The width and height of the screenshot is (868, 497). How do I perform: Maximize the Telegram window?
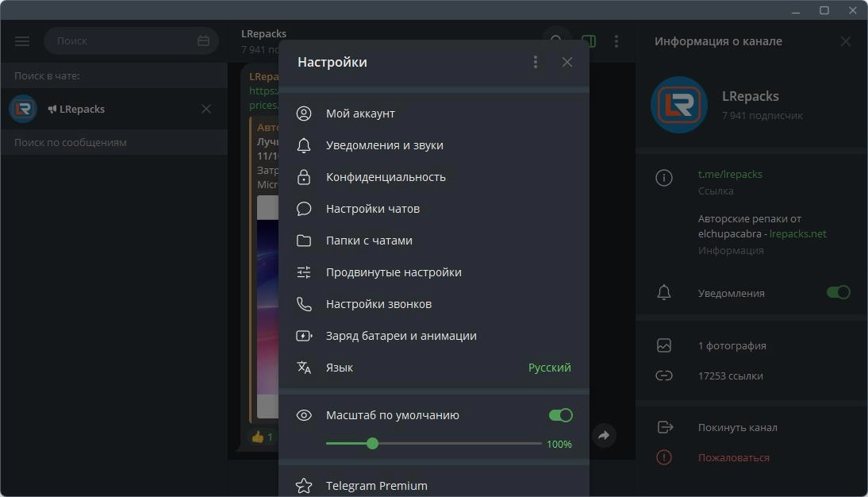(x=824, y=10)
